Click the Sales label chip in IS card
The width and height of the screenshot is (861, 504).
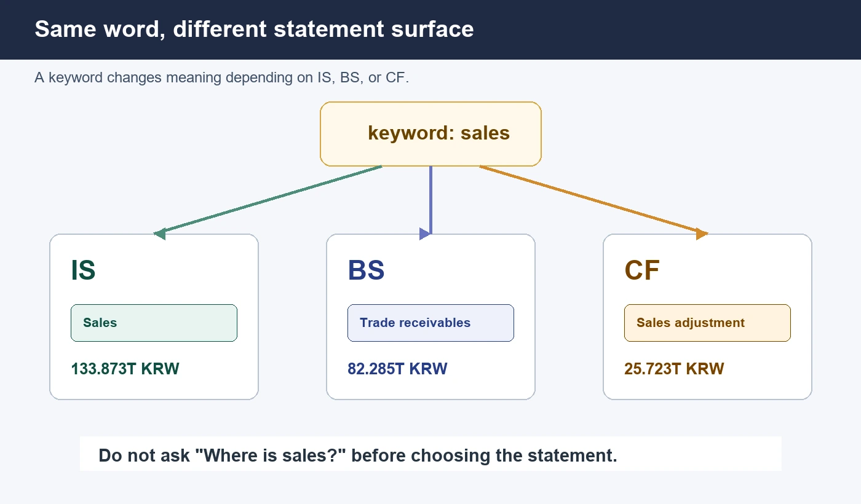click(154, 323)
